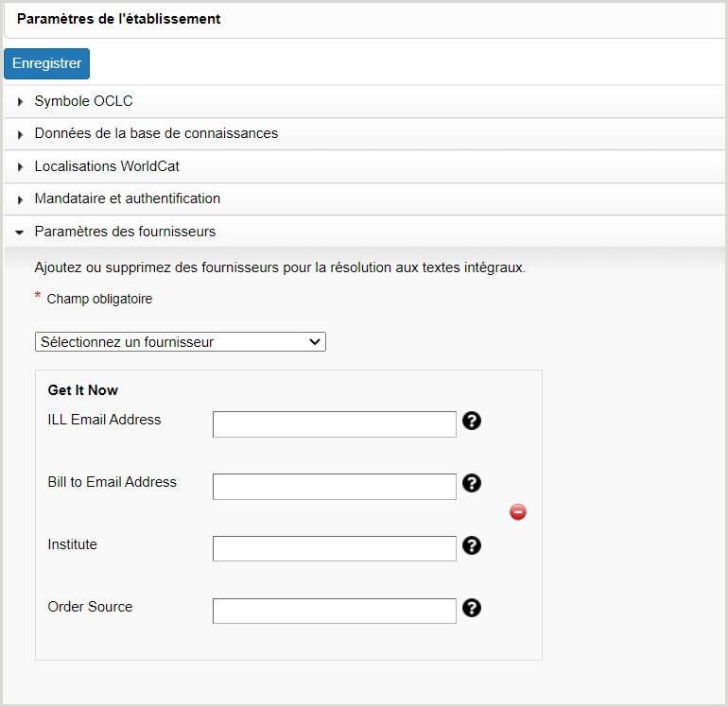
Task: Open help icon beside Bill to Email Address
Action: click(x=472, y=483)
